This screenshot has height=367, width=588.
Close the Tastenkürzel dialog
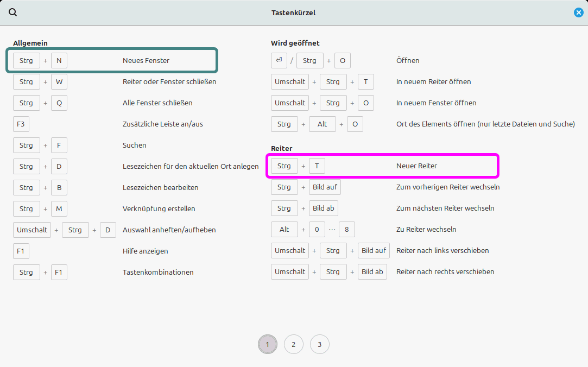[579, 12]
